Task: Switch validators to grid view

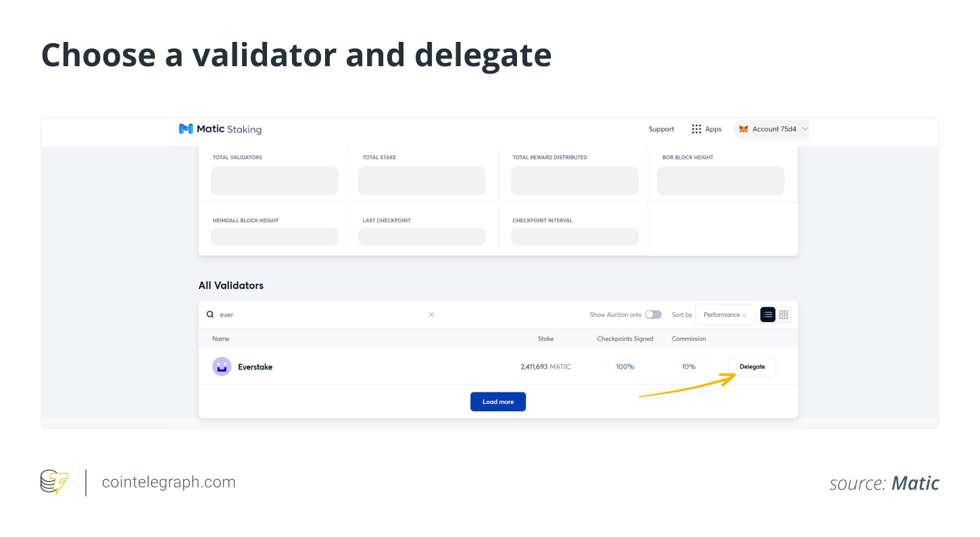Action: (x=783, y=314)
